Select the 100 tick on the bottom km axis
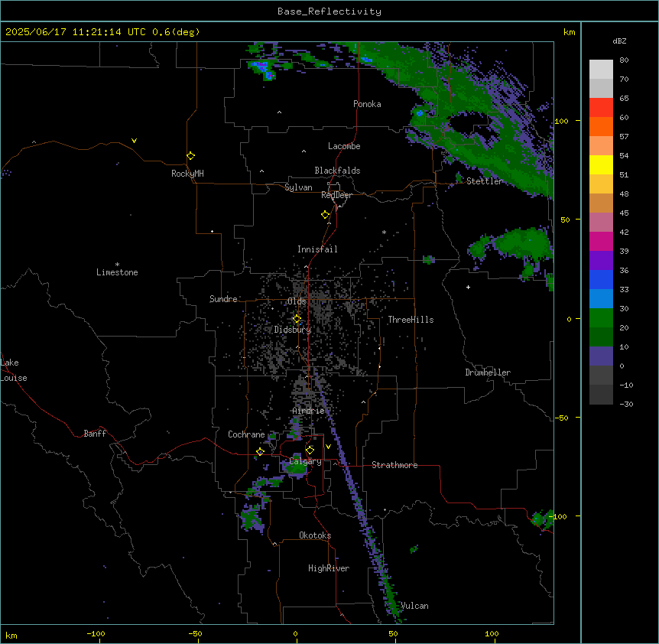Image resolution: width=659 pixels, height=644 pixels. [492, 634]
